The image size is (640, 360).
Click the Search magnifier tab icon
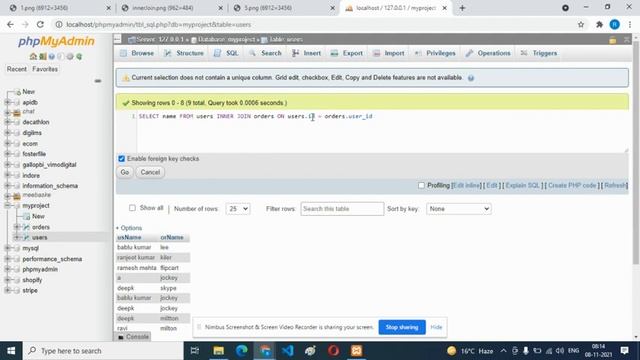tap(253, 53)
